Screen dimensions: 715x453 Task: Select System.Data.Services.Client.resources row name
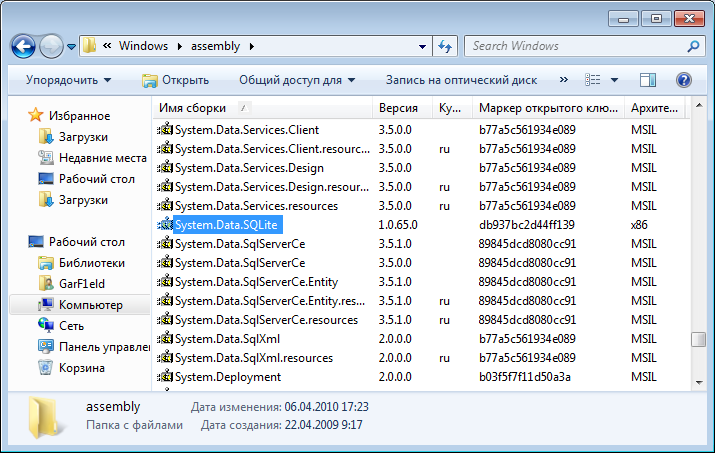tap(272, 149)
